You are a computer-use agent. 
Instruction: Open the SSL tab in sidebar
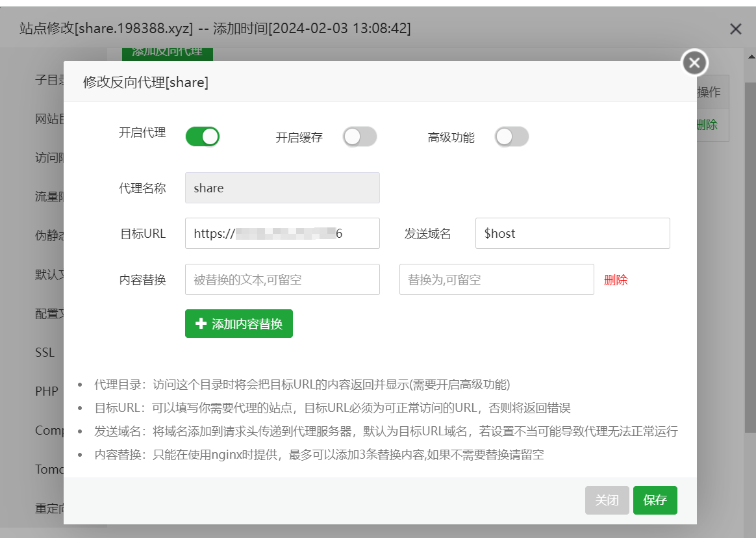tap(45, 353)
